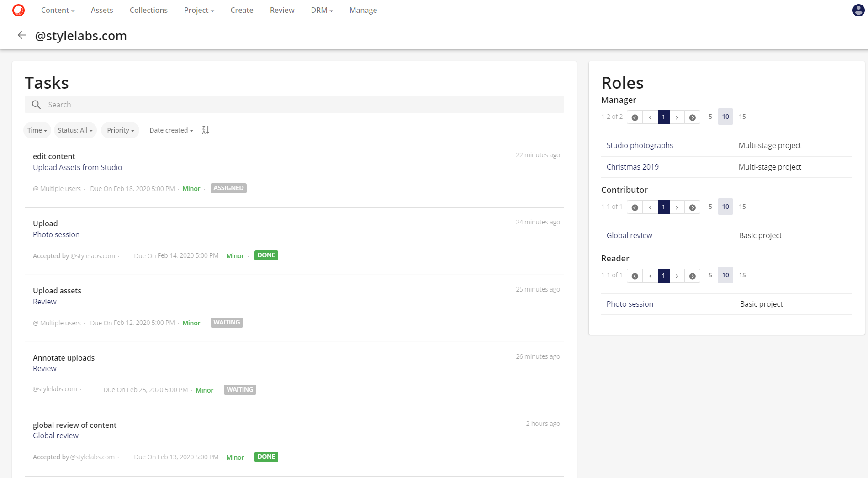The image size is (868, 478).
Task: Click the Stylelabs logo in top bar
Action: (x=18, y=10)
